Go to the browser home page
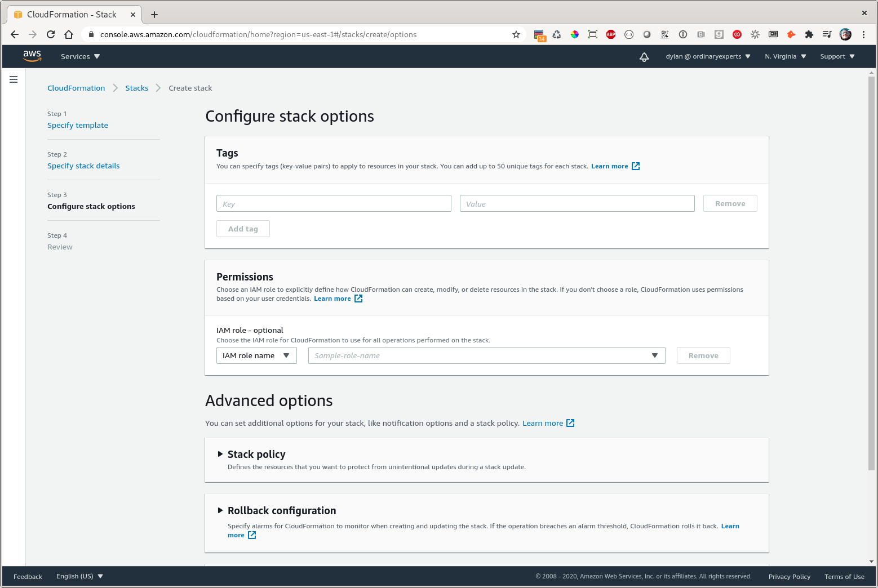Viewport: 878px width, 588px height. [69, 34]
